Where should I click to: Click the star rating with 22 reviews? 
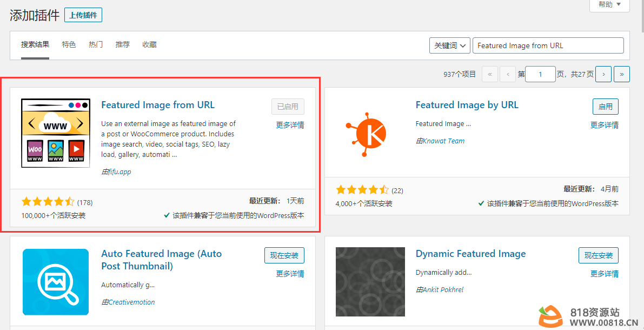pyautogui.click(x=362, y=190)
